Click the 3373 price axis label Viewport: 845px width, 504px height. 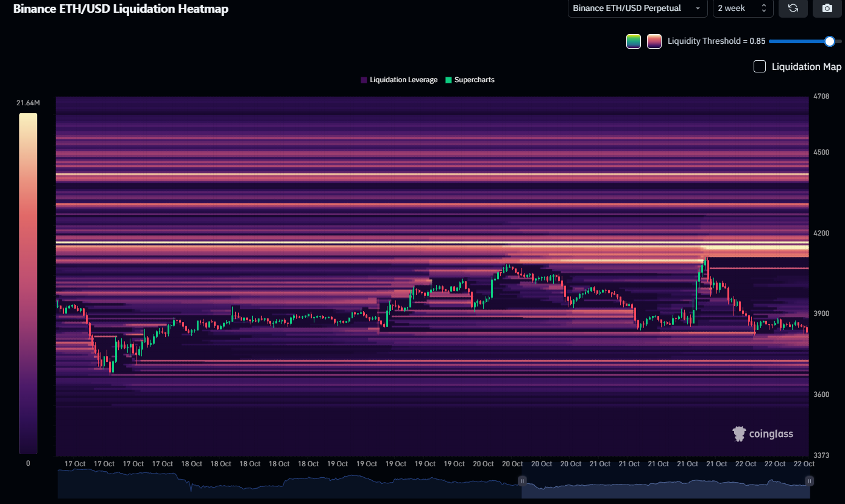(x=821, y=455)
